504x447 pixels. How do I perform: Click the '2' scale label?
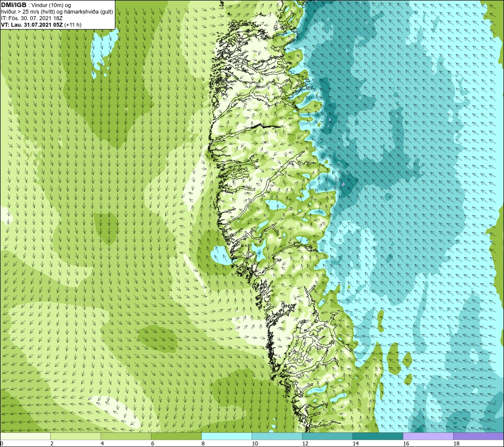(52, 443)
